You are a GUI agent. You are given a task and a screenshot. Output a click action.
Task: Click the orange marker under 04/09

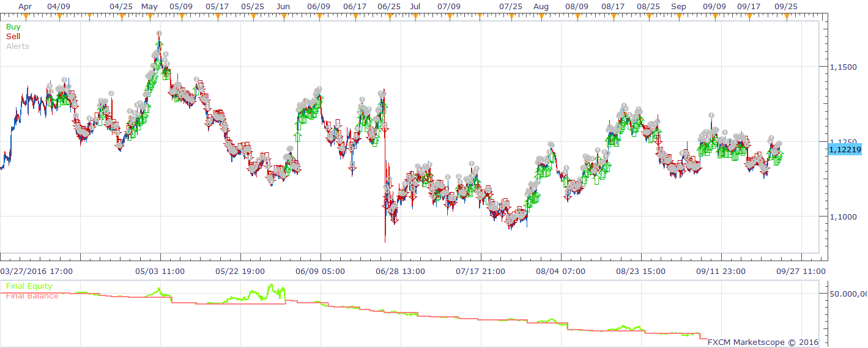coord(59,16)
